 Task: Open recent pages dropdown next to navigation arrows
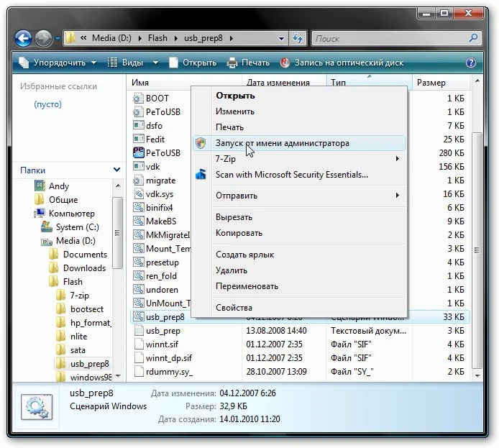tap(58, 39)
